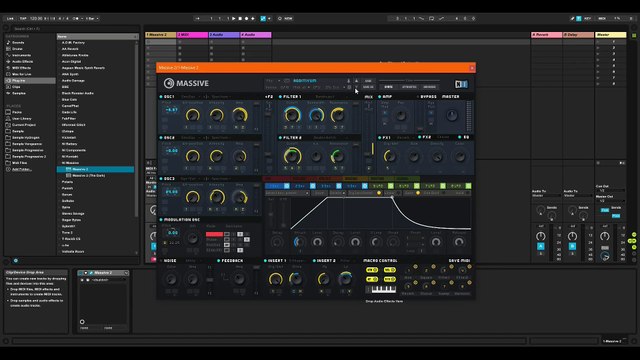Toggle Filter 1 power
This screenshot has height=360, width=640.
tap(280, 97)
